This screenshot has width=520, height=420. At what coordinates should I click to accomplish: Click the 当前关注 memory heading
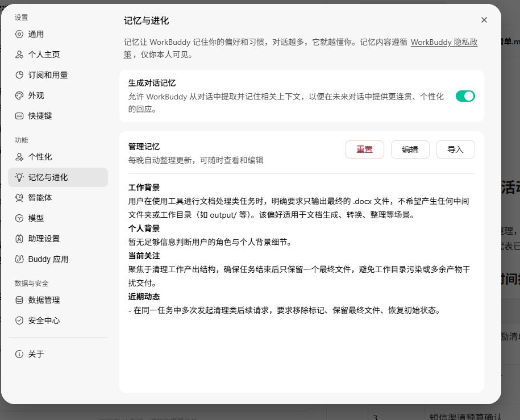144,256
